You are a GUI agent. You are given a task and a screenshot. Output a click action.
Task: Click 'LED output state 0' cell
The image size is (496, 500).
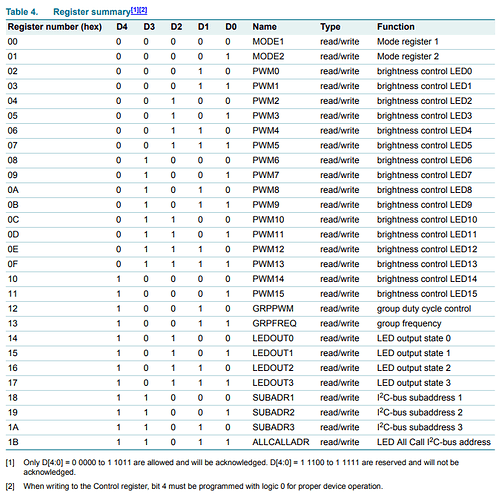[414, 338]
